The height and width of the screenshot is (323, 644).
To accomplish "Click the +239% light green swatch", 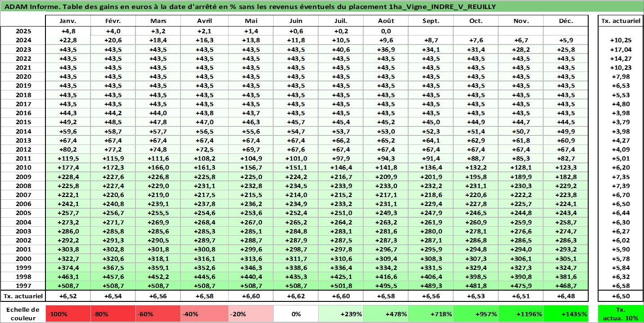I will (x=341, y=314).
